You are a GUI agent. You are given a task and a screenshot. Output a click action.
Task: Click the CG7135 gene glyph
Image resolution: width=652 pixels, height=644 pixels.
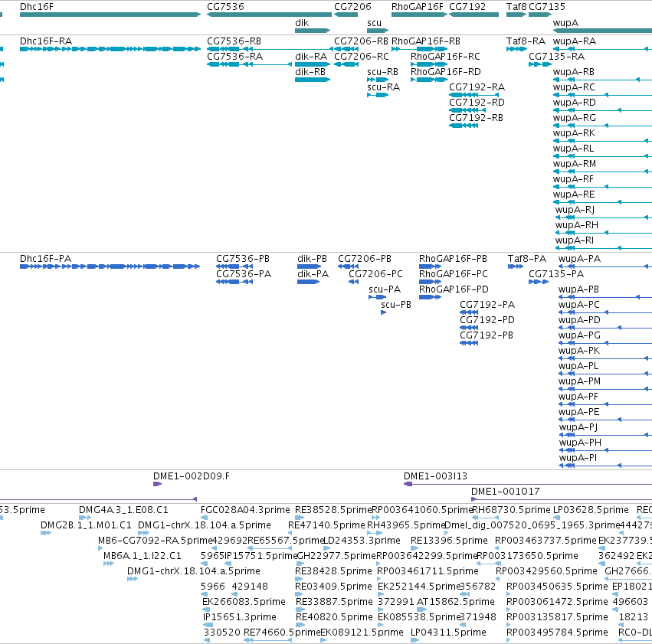tap(540, 15)
